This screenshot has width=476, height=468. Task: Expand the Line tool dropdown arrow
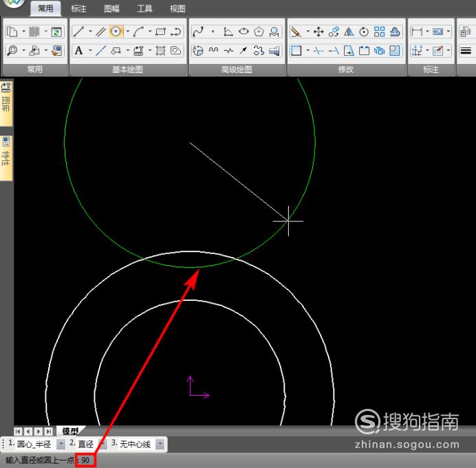[90, 32]
